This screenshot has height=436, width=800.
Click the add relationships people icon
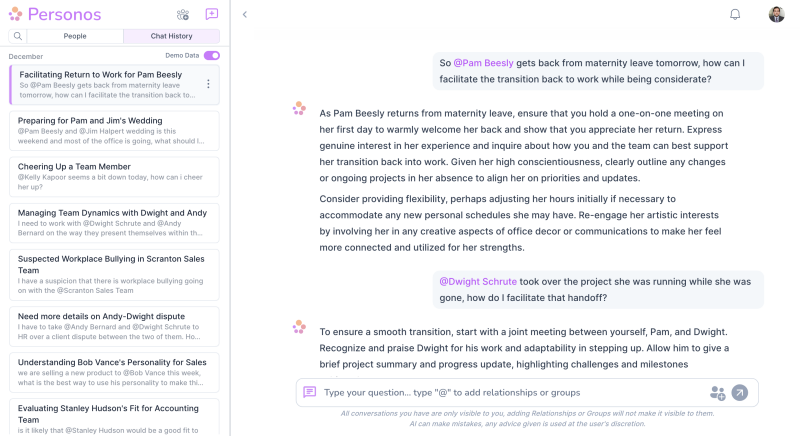pos(717,393)
